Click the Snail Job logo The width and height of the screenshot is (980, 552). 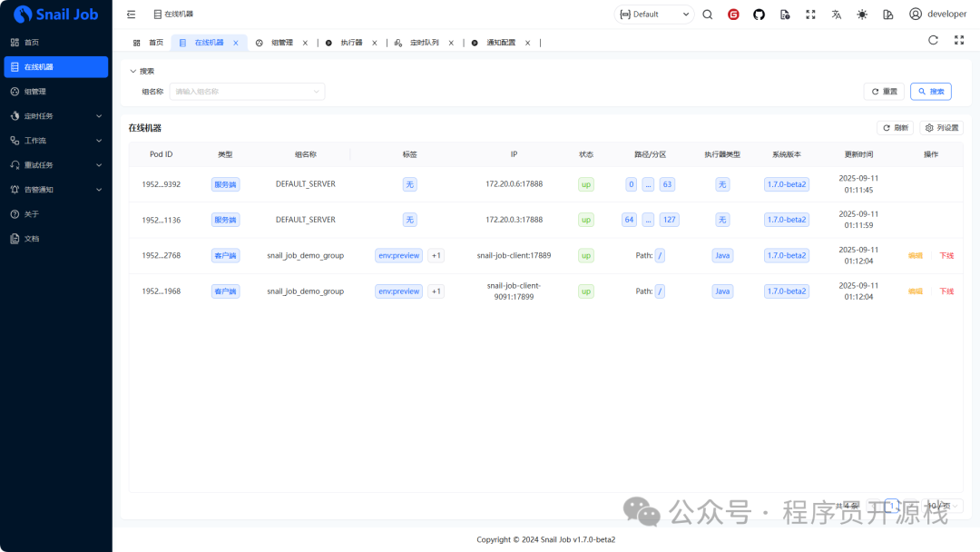click(55, 14)
